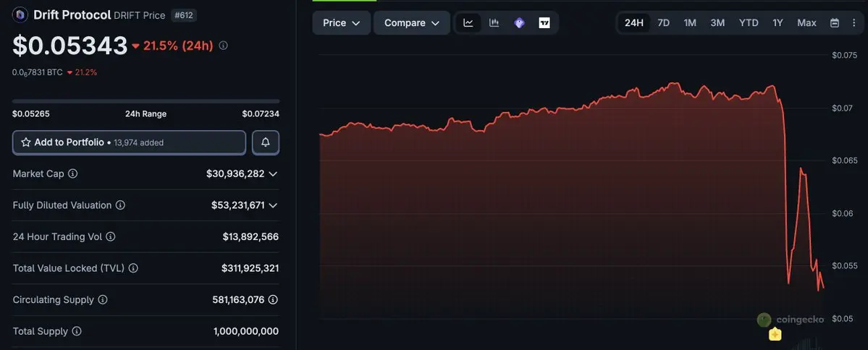Click the $30,936,282 market cap value
This screenshot has width=868, height=350.
pos(235,174)
